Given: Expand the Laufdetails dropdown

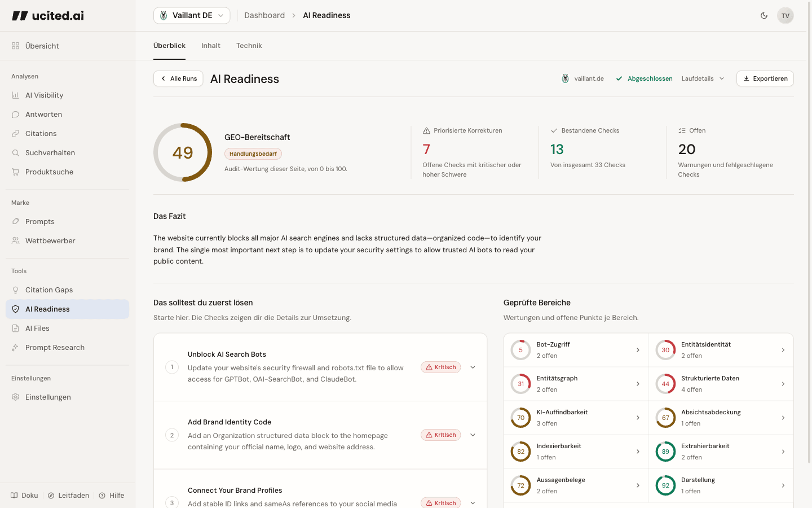Looking at the screenshot, I should pyautogui.click(x=703, y=79).
